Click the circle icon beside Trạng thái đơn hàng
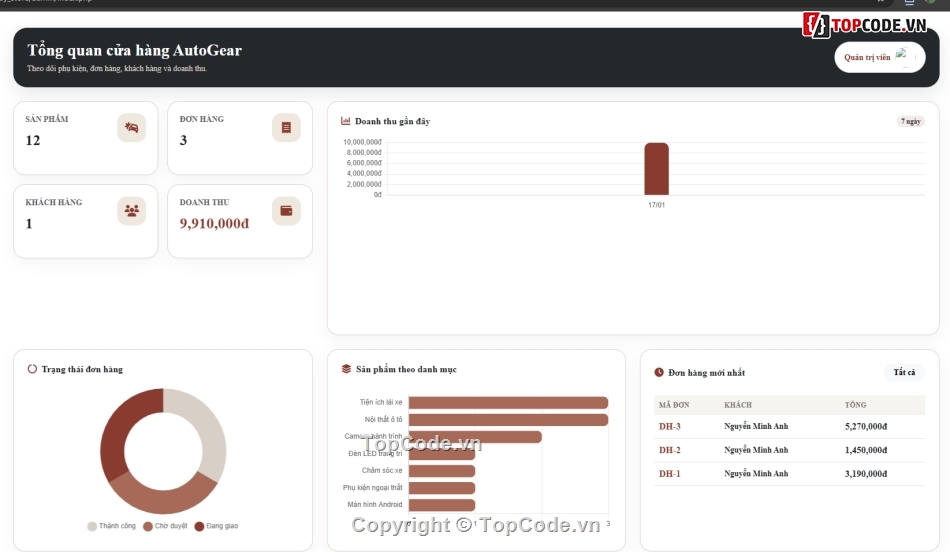The width and height of the screenshot is (950, 552). 32,368
